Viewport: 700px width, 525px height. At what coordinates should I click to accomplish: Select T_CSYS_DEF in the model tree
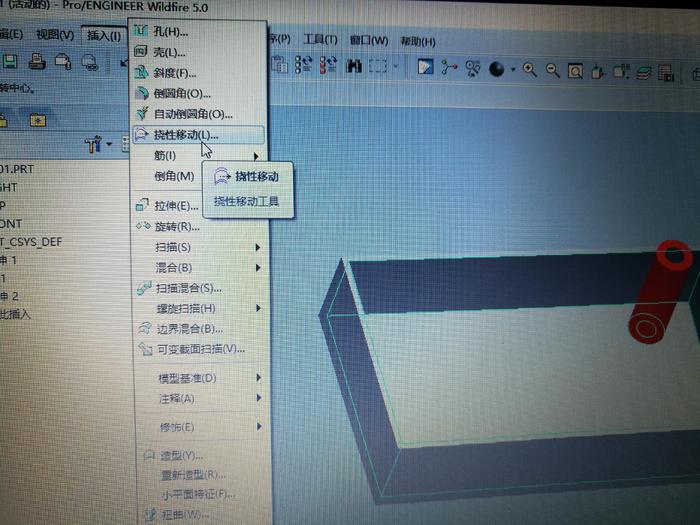click(x=31, y=242)
